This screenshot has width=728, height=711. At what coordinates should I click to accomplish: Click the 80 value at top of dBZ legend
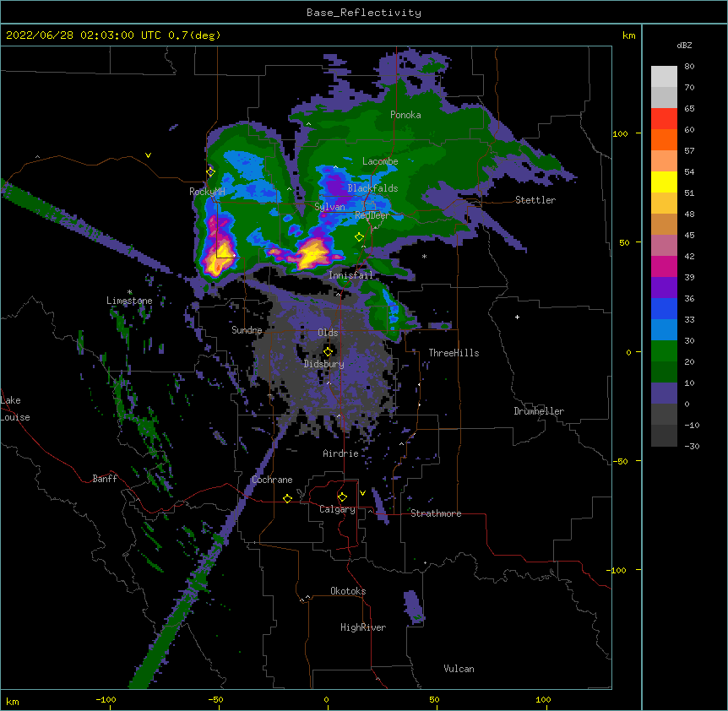pyautogui.click(x=689, y=67)
